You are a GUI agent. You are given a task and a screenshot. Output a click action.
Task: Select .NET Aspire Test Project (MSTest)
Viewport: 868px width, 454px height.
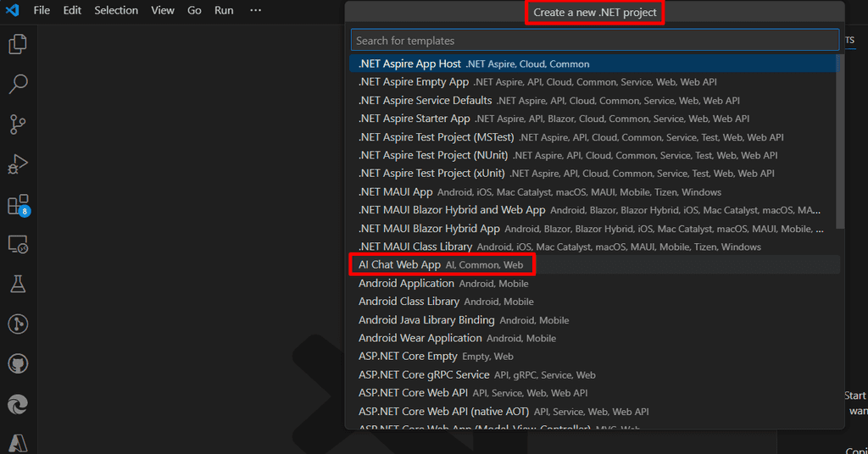click(594, 136)
